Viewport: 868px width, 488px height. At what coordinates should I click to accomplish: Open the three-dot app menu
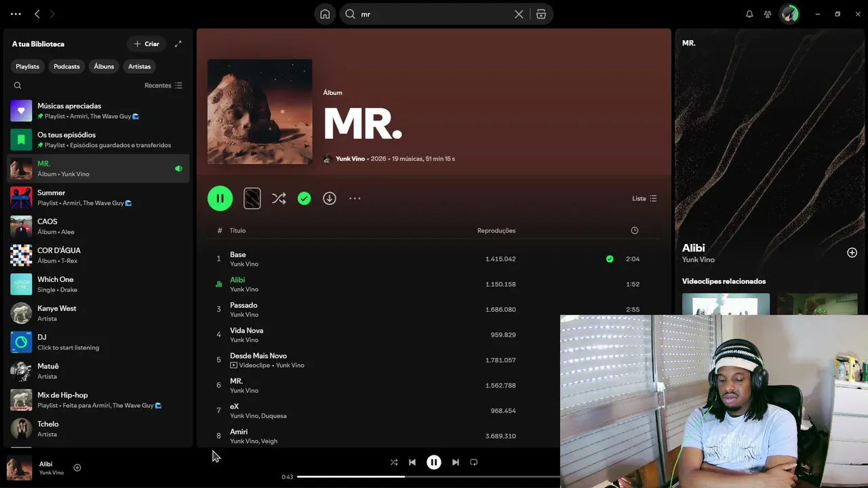16,14
